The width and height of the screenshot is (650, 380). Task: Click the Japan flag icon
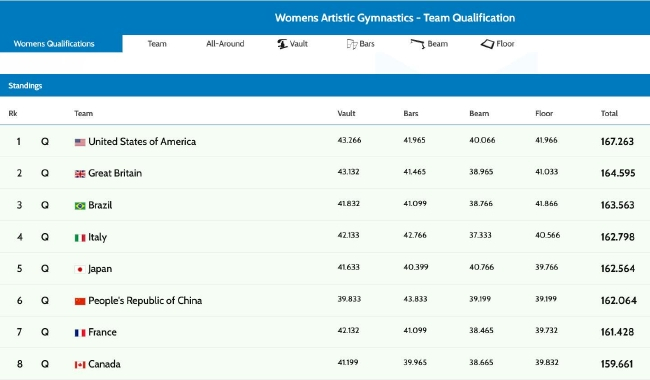point(80,269)
